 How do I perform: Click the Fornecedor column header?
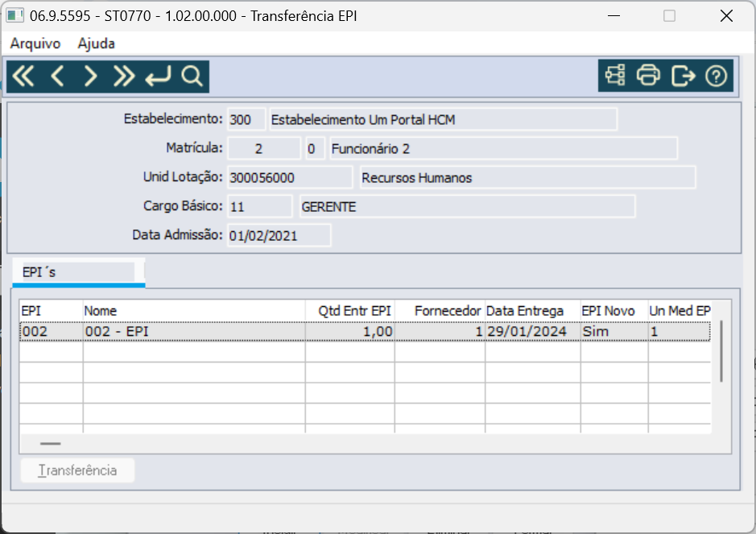(440, 311)
